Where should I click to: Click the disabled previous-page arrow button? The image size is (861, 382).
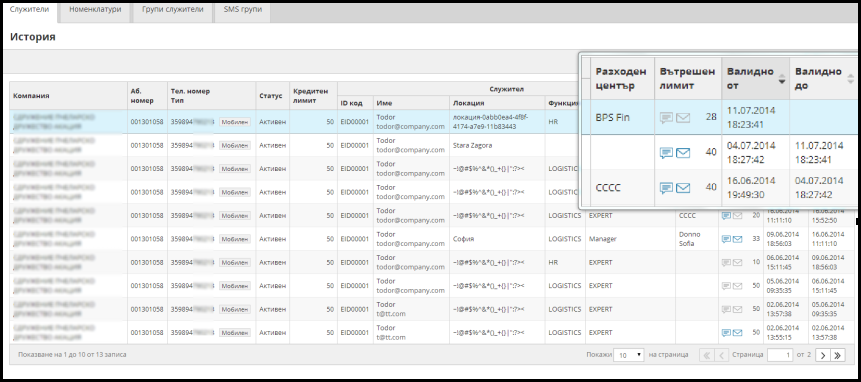(x=722, y=355)
